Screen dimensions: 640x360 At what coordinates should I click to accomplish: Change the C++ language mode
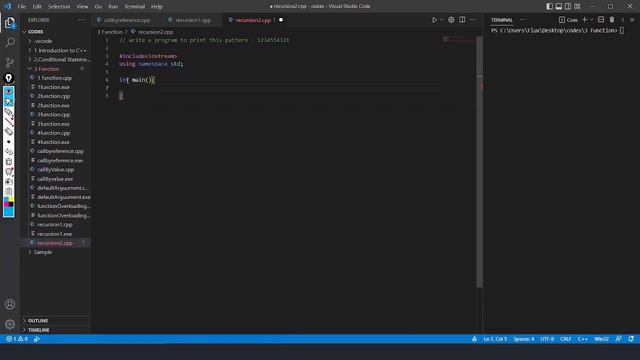click(582, 339)
